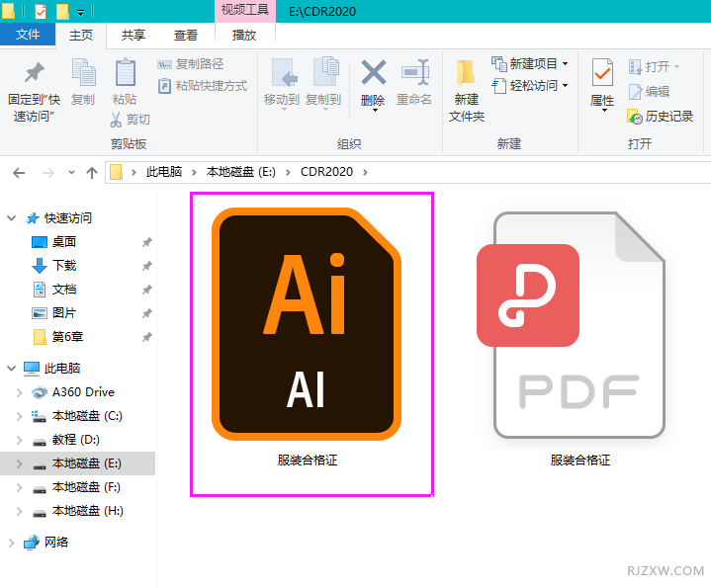The height and width of the screenshot is (588, 711).
Task: Click the History (历史记录) button
Action: [661, 117]
